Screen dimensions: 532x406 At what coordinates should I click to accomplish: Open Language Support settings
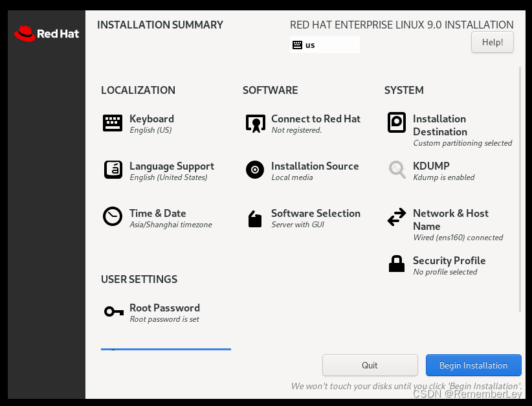[172, 166]
